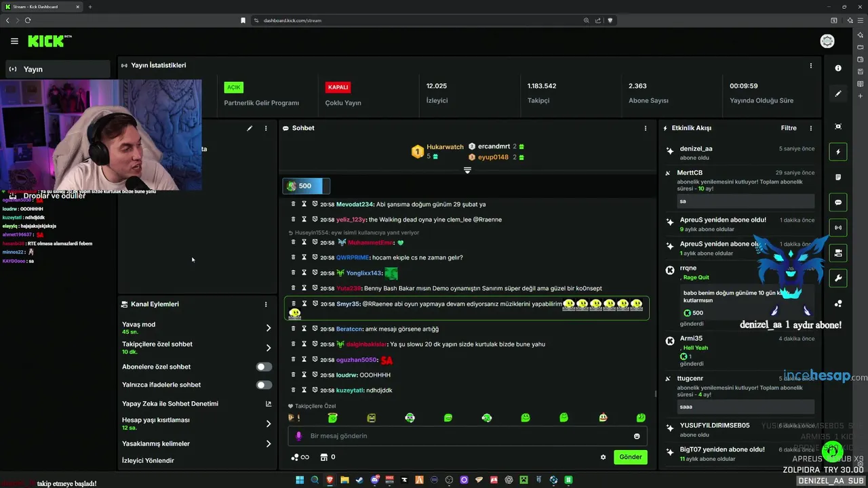Click the Çoklu Yayın KAPALI badge

click(338, 87)
